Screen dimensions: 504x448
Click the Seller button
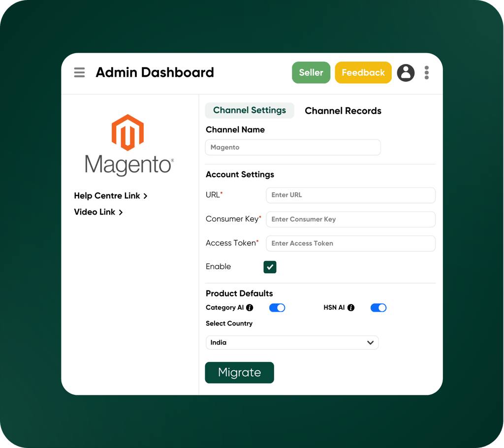pyautogui.click(x=311, y=72)
